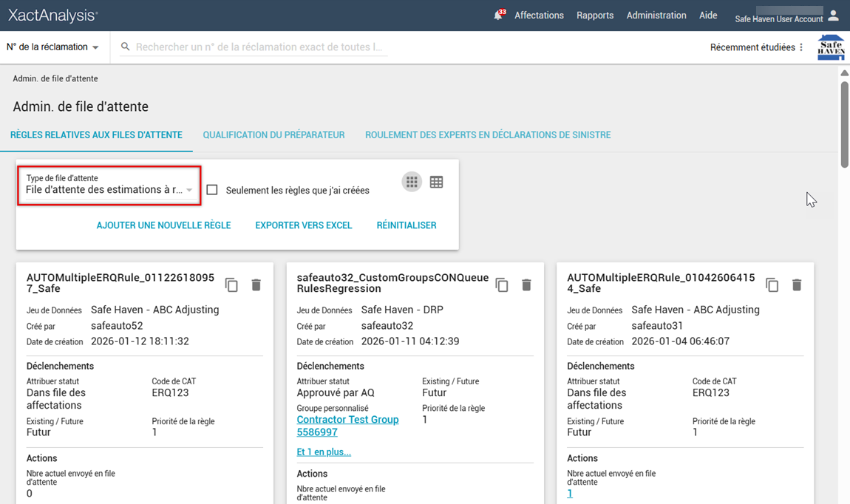Viewport: 850px width, 504px height.
Task: Click rule title safeauto32_CustomGroupsCONQueueRulesRegression
Action: coord(392,283)
